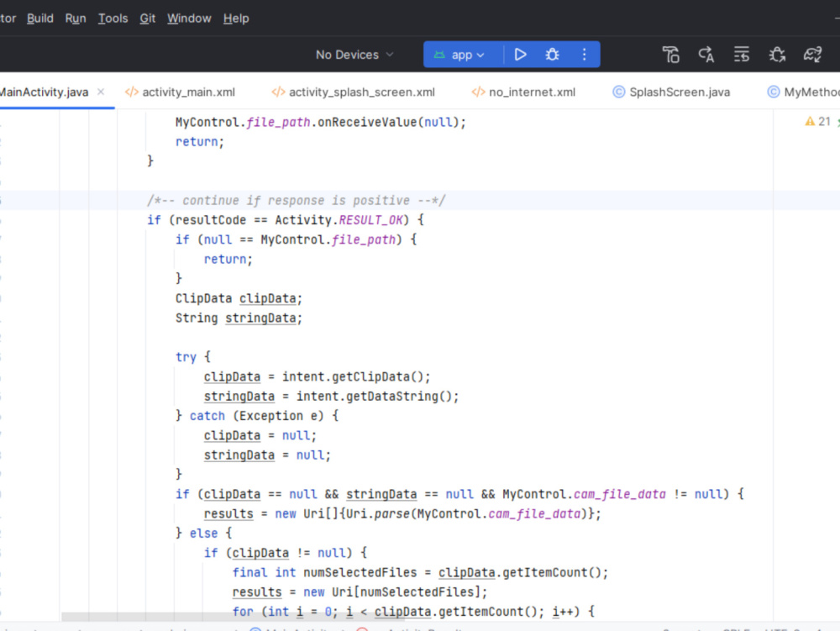Open the Tools menu
Screen dimensions: 840x631
(113, 18)
